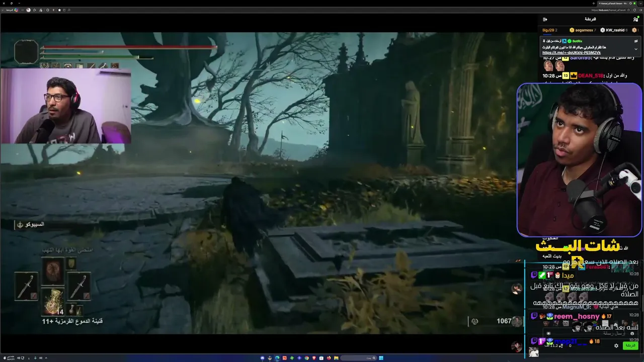This screenshot has height=362, width=644.
Task: Click the small webcam overlay in game video
Action: (66, 106)
